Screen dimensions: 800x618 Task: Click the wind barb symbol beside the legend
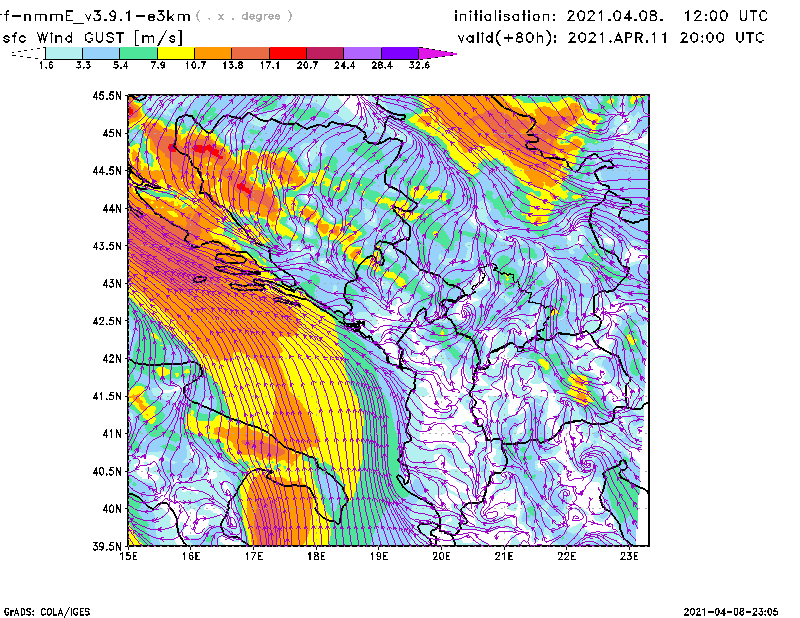pyautogui.click(x=27, y=54)
